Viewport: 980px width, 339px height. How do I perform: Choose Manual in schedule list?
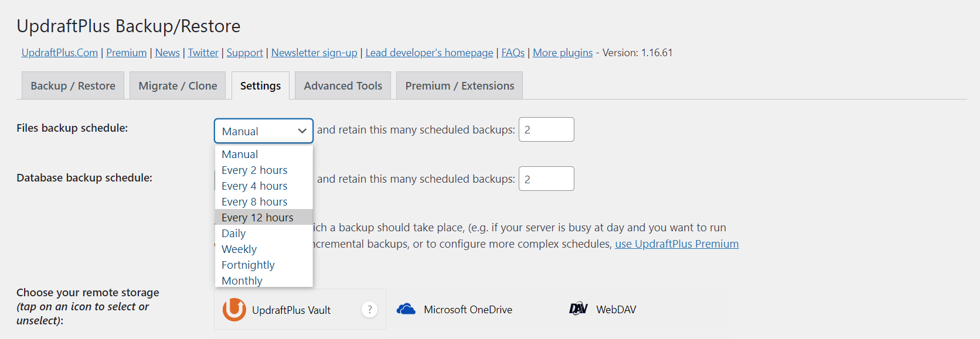(264, 154)
